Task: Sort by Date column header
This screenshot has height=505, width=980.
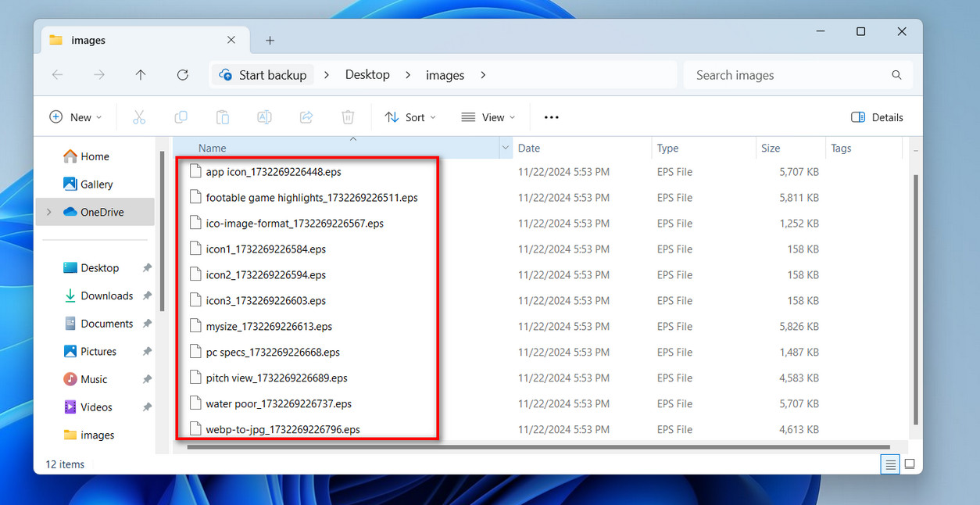Action: [x=529, y=148]
